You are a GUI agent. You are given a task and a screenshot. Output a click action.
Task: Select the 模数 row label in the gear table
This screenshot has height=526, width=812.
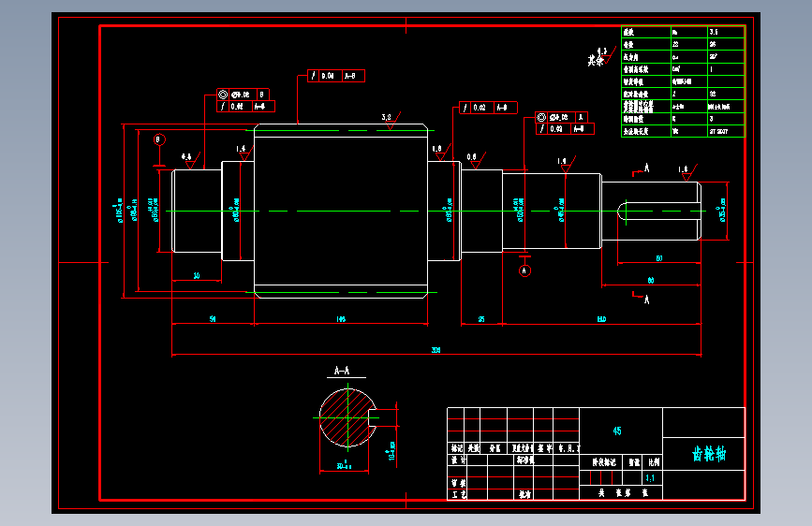pyautogui.click(x=628, y=32)
